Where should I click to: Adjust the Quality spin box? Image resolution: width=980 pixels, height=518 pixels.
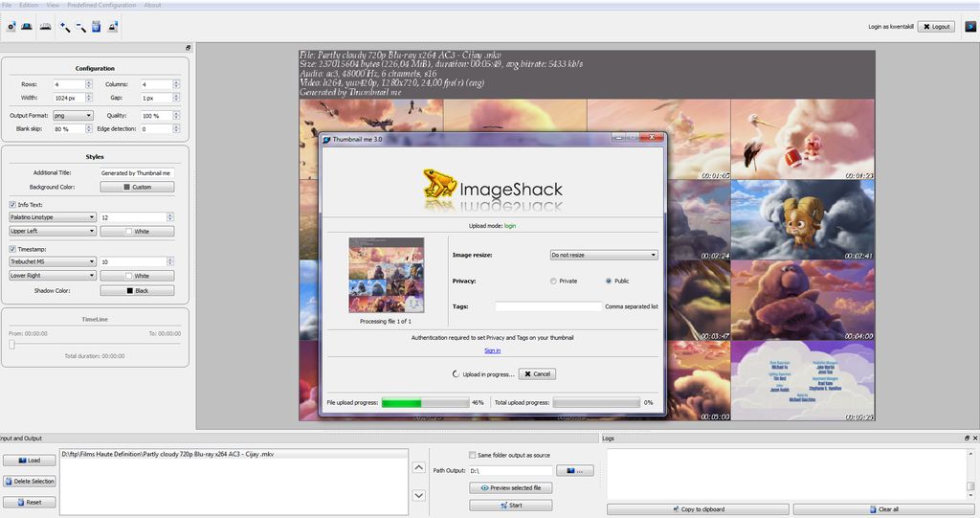click(x=161, y=116)
